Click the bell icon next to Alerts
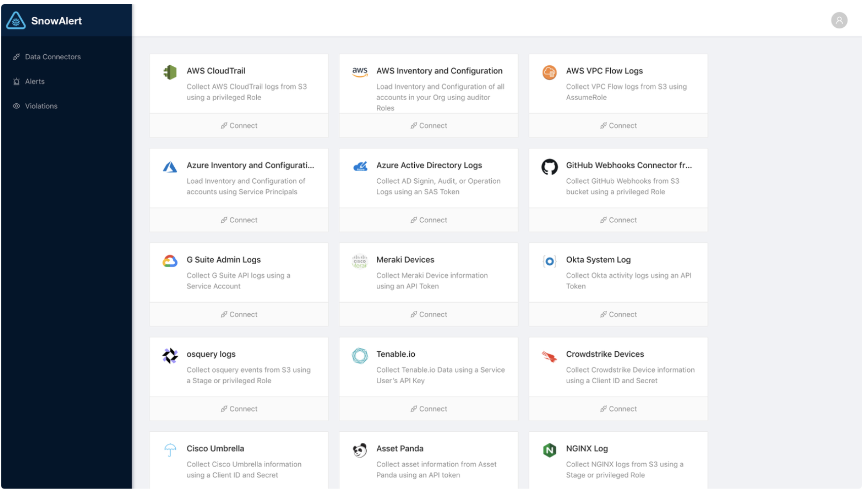 pos(16,81)
